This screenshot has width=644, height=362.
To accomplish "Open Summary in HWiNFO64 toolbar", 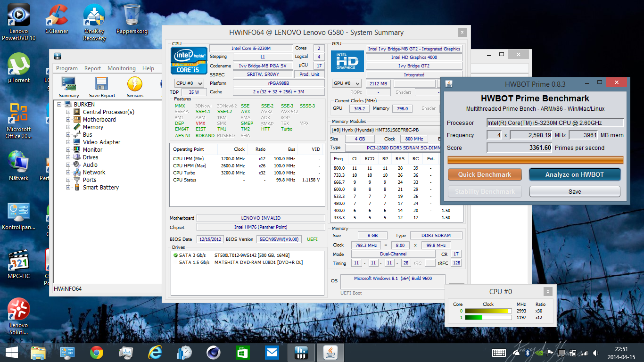I will pos(69,87).
